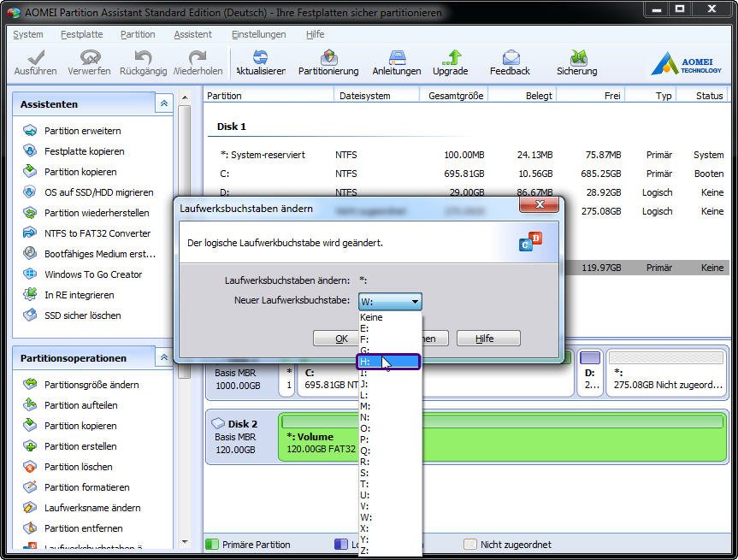Click sidebar scrollbar down arrow

pyautogui.click(x=185, y=542)
